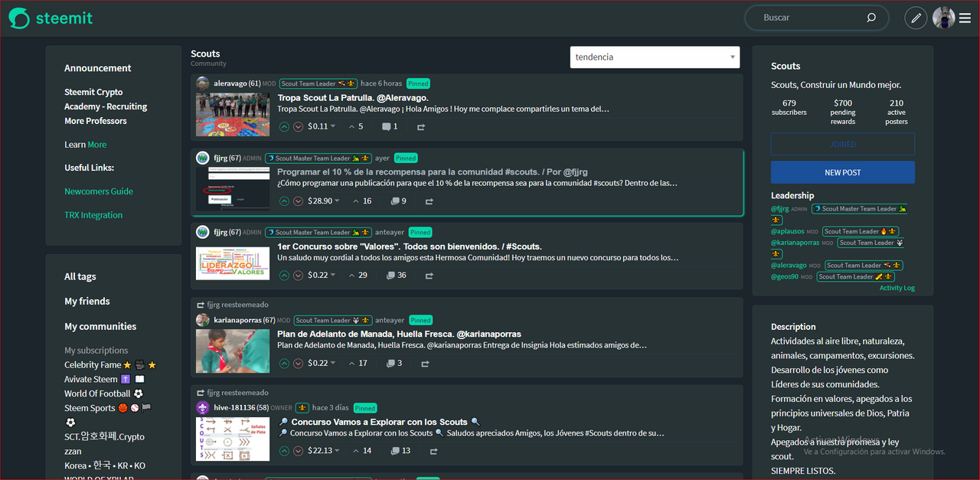Viewport: 980px width, 480px height.
Task: Expand the $28.90 payout details
Action: (x=323, y=201)
